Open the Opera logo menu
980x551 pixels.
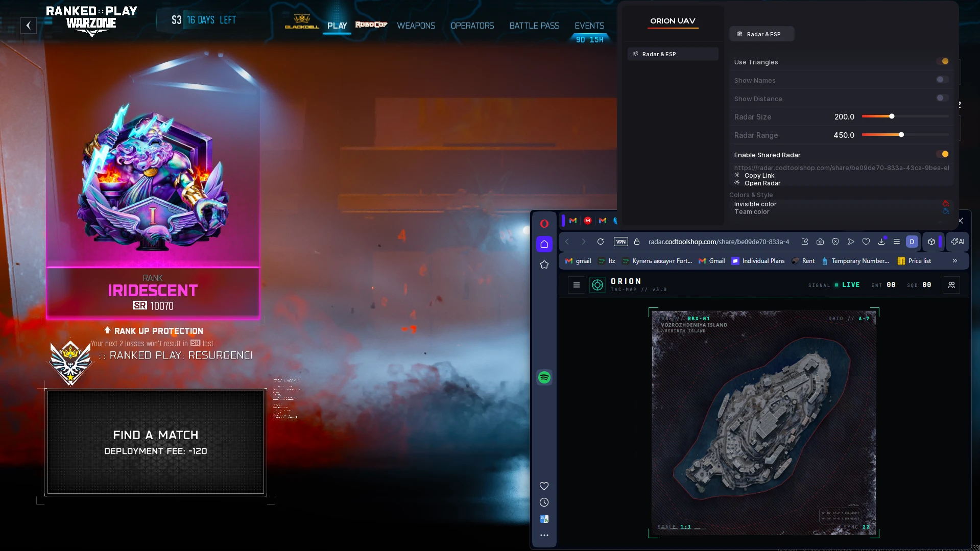pos(544,224)
